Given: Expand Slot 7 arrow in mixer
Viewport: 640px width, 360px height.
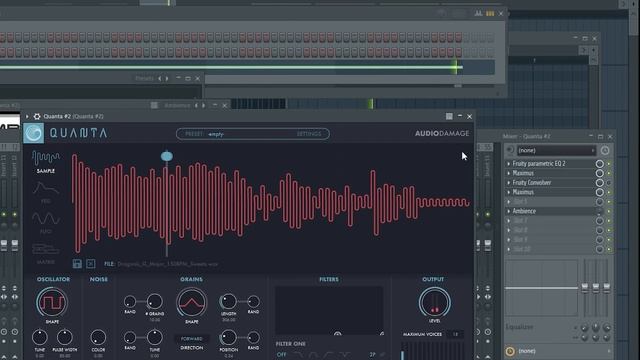Looking at the screenshot, I should click(x=509, y=221).
